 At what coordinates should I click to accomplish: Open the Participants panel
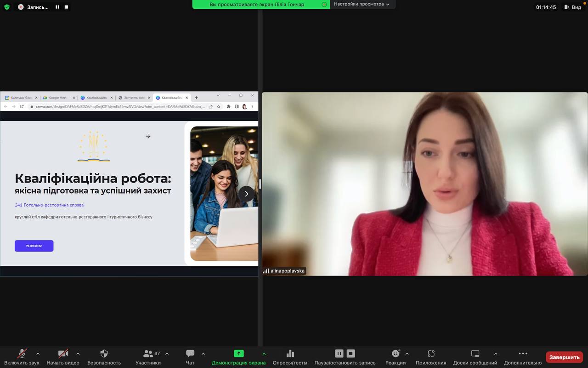coord(148,357)
